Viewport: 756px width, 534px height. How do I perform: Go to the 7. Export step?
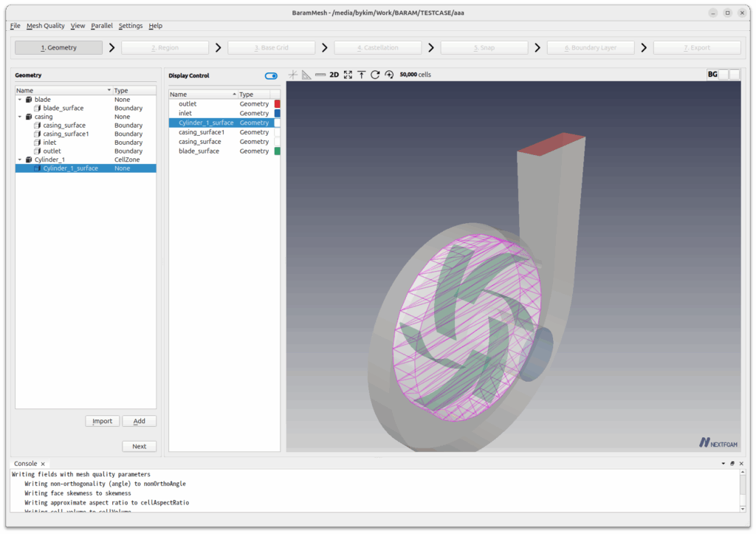697,48
